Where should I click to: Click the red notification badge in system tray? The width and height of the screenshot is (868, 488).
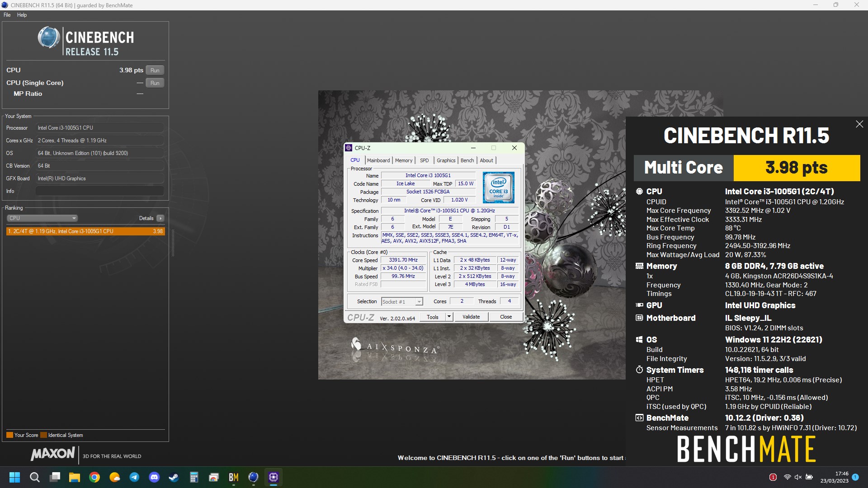tap(773, 477)
